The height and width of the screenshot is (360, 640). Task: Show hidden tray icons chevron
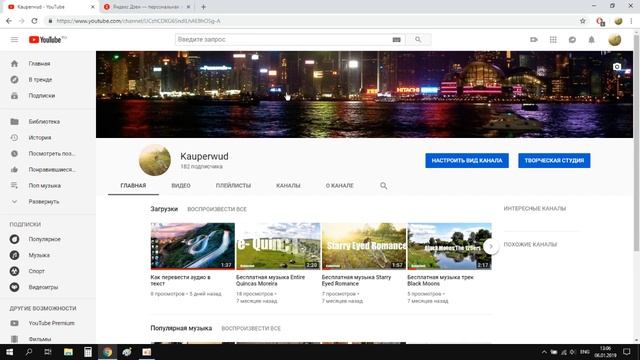pos(544,352)
